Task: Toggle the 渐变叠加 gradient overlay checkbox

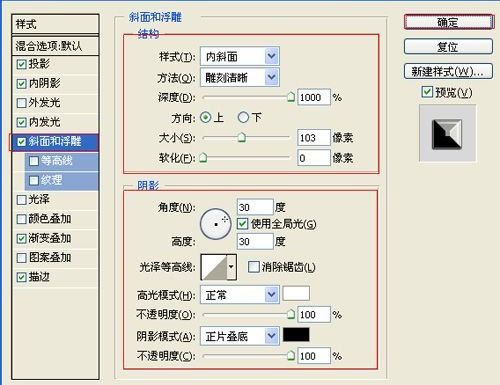Action: (21, 239)
